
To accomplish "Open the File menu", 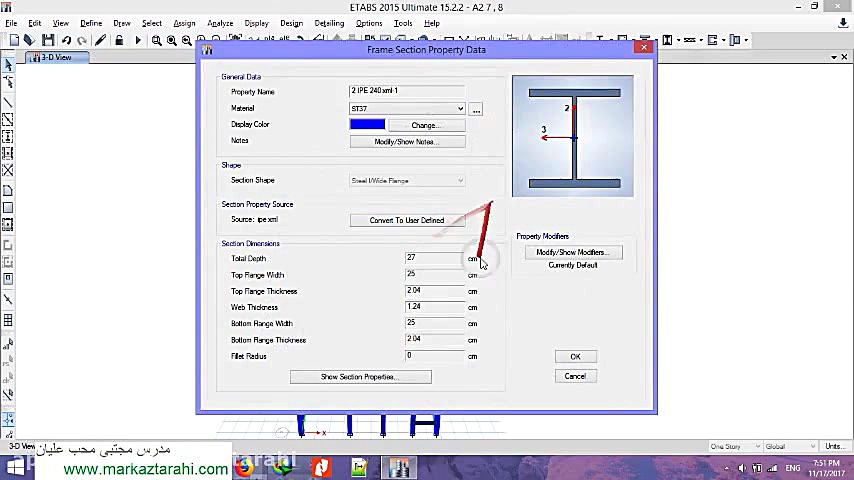I will 11,23.
